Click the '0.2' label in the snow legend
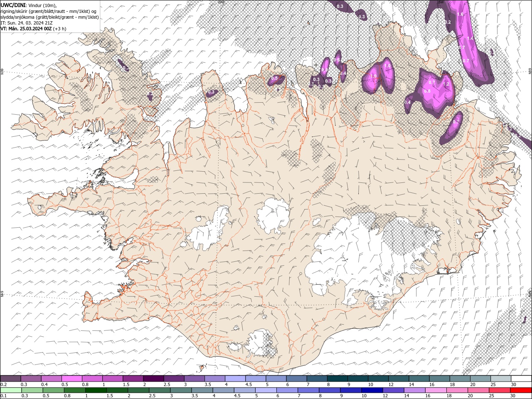 click(x=3, y=384)
